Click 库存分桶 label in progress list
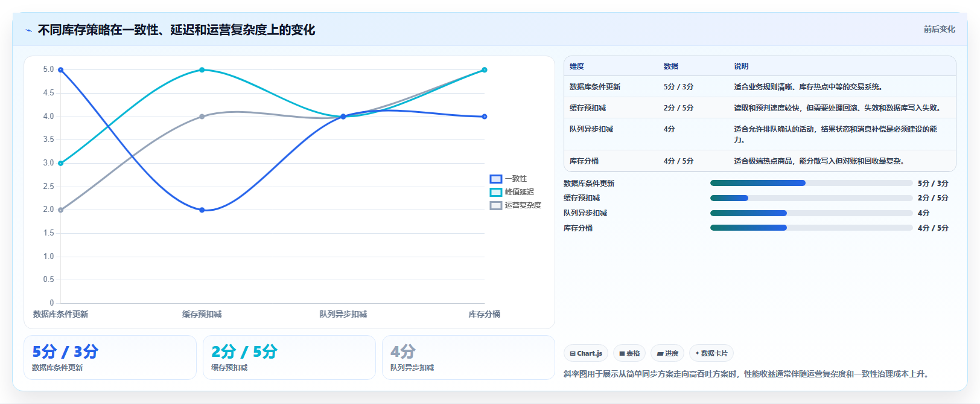The image size is (980, 404). pyautogui.click(x=578, y=228)
